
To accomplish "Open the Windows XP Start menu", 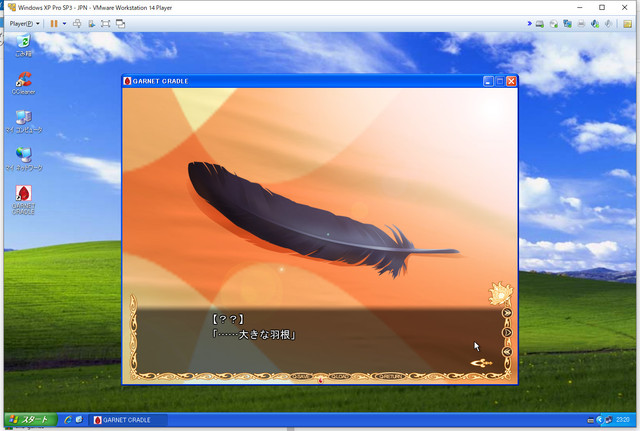I will point(31,420).
